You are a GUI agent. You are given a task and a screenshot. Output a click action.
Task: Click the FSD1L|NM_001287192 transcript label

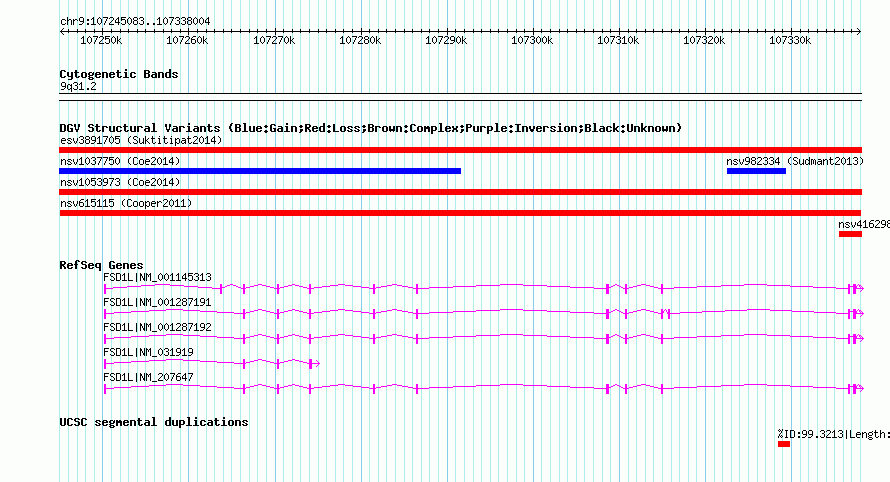(157, 327)
